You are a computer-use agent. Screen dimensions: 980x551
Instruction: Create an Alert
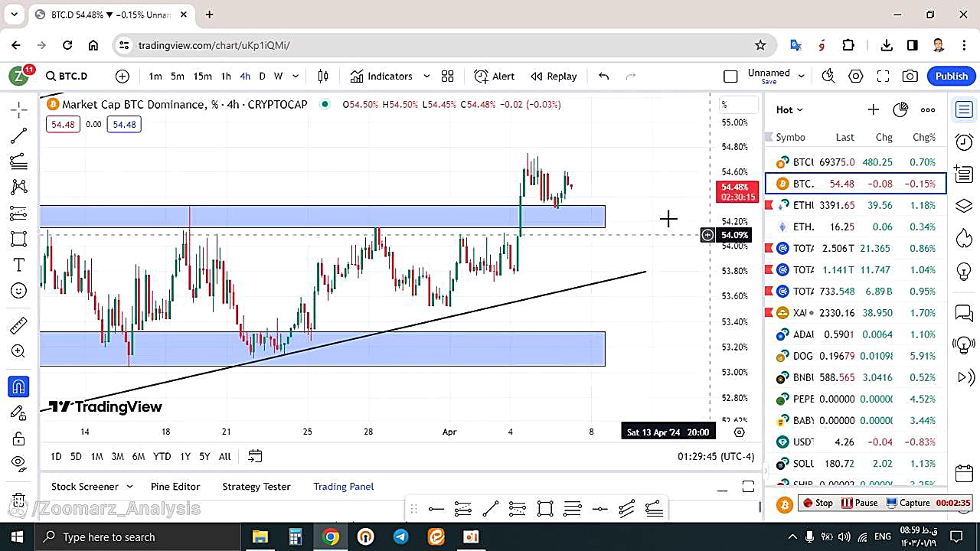(494, 76)
